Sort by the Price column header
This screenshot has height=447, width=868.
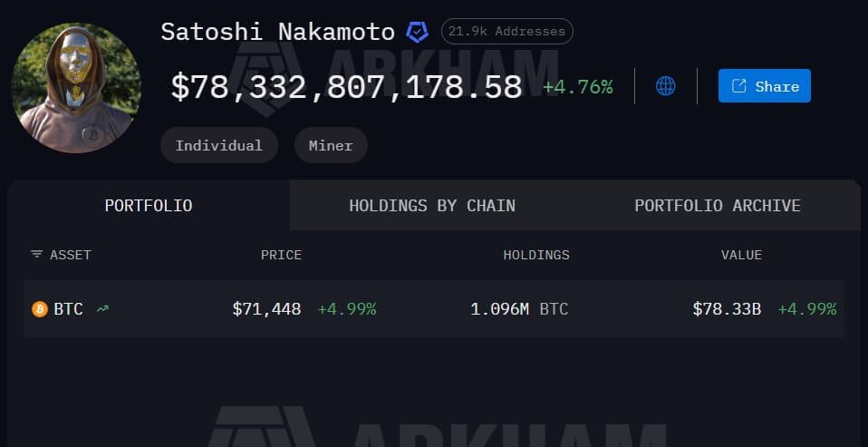281,255
